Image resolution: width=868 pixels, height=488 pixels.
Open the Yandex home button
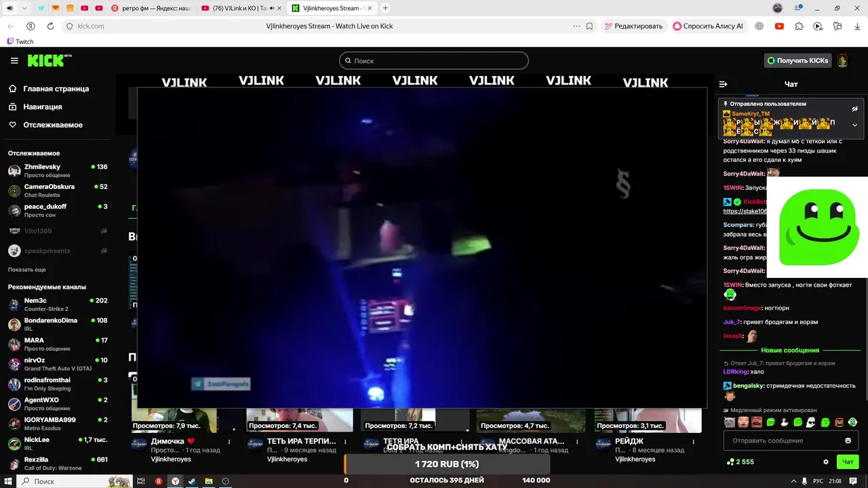(x=31, y=26)
